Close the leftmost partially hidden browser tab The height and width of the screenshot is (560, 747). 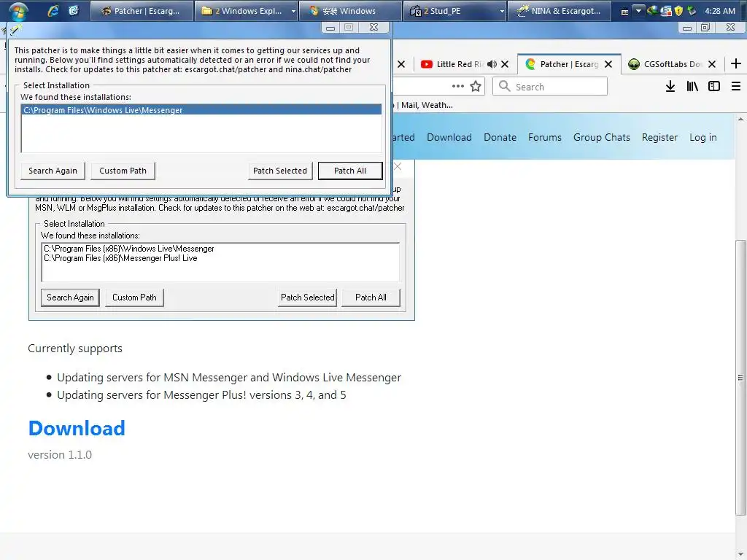click(x=401, y=64)
